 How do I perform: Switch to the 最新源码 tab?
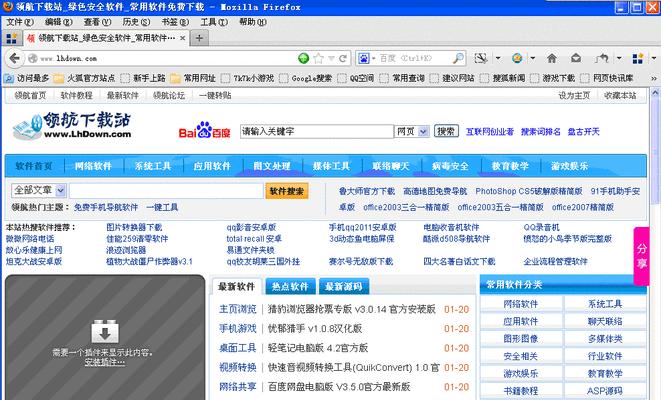344,287
